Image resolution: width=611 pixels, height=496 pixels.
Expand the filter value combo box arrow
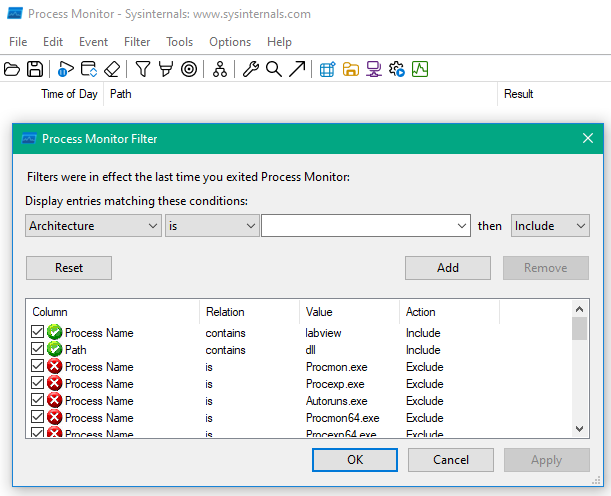pyautogui.click(x=462, y=226)
